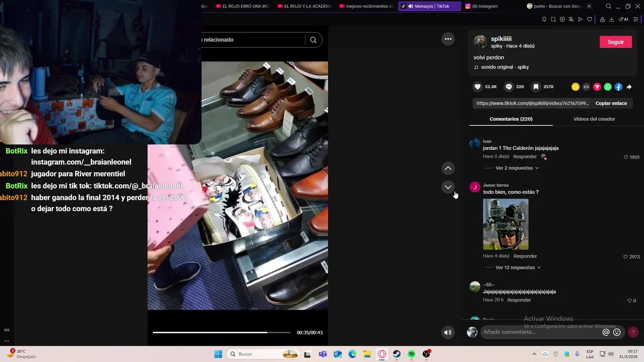Open the sonido original - spiky sound
The width and height of the screenshot is (644, 362).
click(x=505, y=67)
